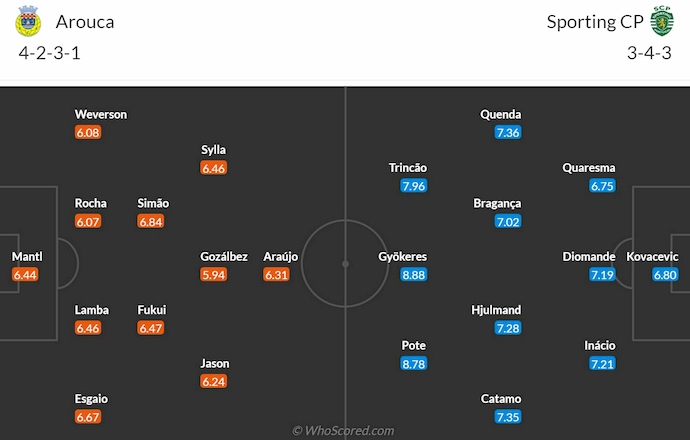The width and height of the screenshot is (690, 440).
Task: Click Trincão's 7.96 rating badge
Action: click(x=413, y=186)
